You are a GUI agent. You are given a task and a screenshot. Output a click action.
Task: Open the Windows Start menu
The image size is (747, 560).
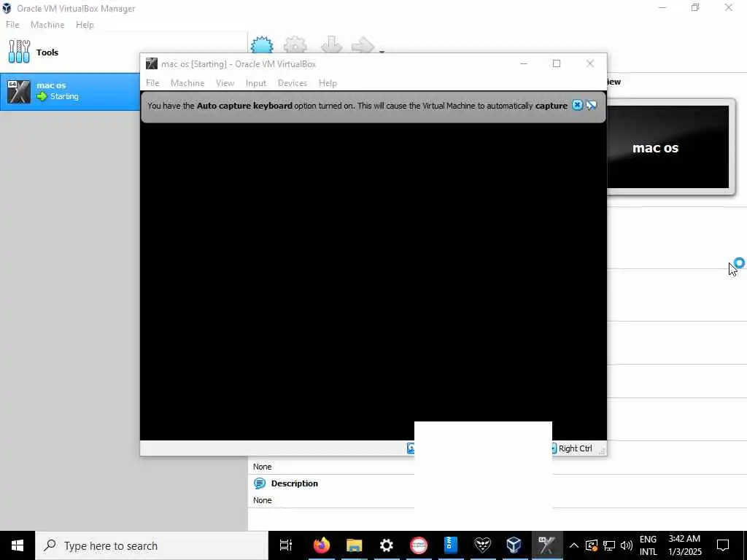pyautogui.click(x=18, y=545)
